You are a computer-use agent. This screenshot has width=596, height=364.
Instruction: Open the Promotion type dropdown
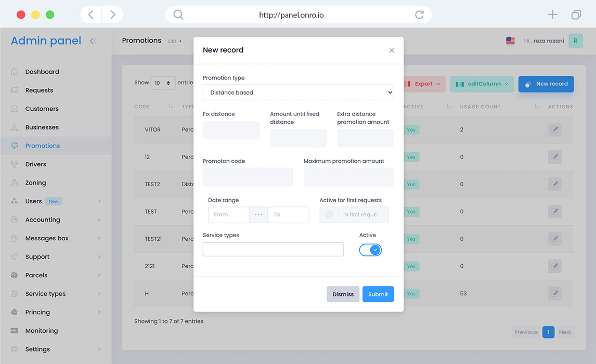click(298, 93)
